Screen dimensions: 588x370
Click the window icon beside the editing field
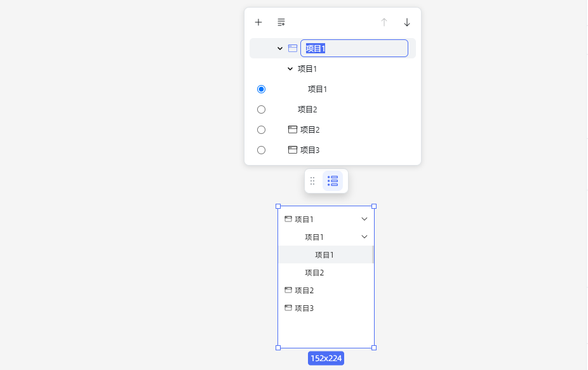292,48
